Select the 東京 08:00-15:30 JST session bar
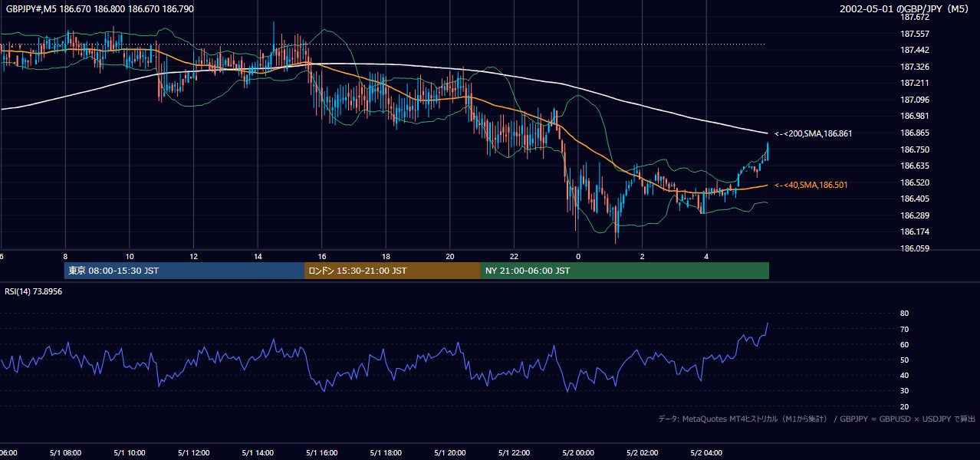 (184, 271)
